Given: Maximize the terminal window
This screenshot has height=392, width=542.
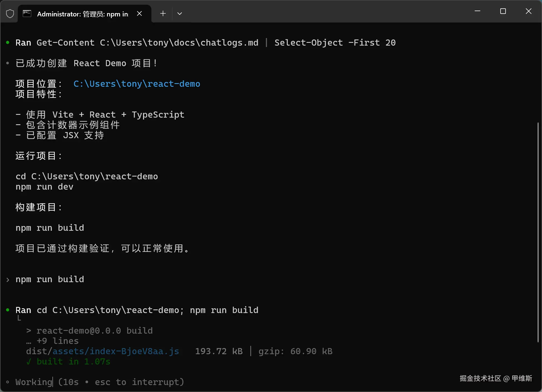Looking at the screenshot, I should [x=503, y=11].
